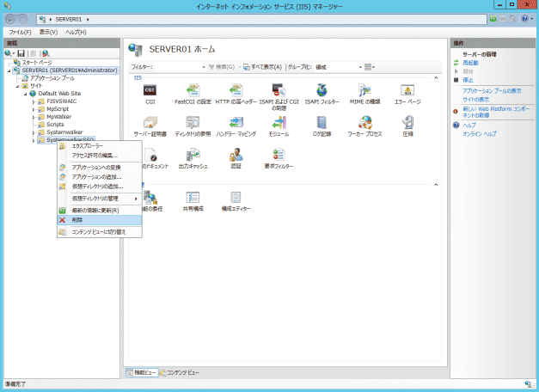
Task: Click 再起動 in the actions pane
Action: (470, 63)
